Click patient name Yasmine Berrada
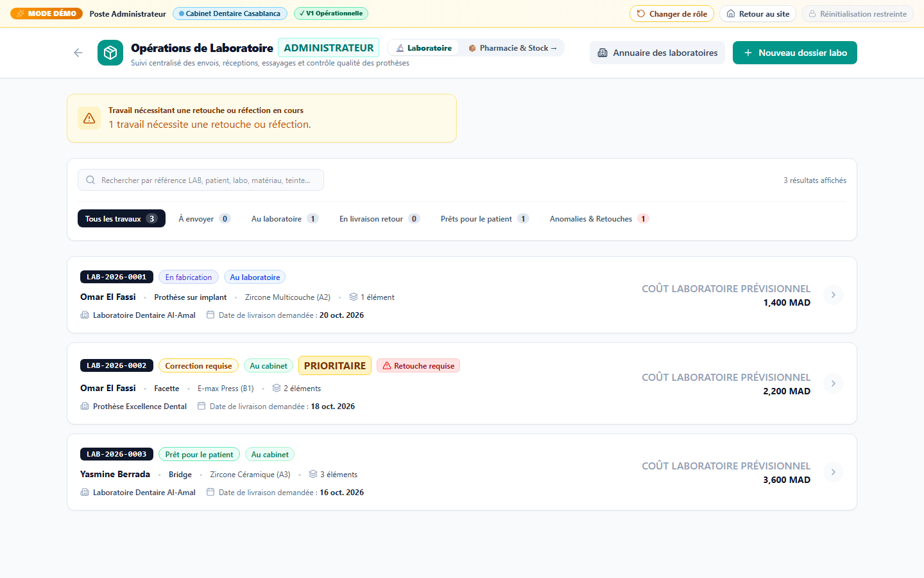Viewport: 924px width, 578px height. (115, 474)
